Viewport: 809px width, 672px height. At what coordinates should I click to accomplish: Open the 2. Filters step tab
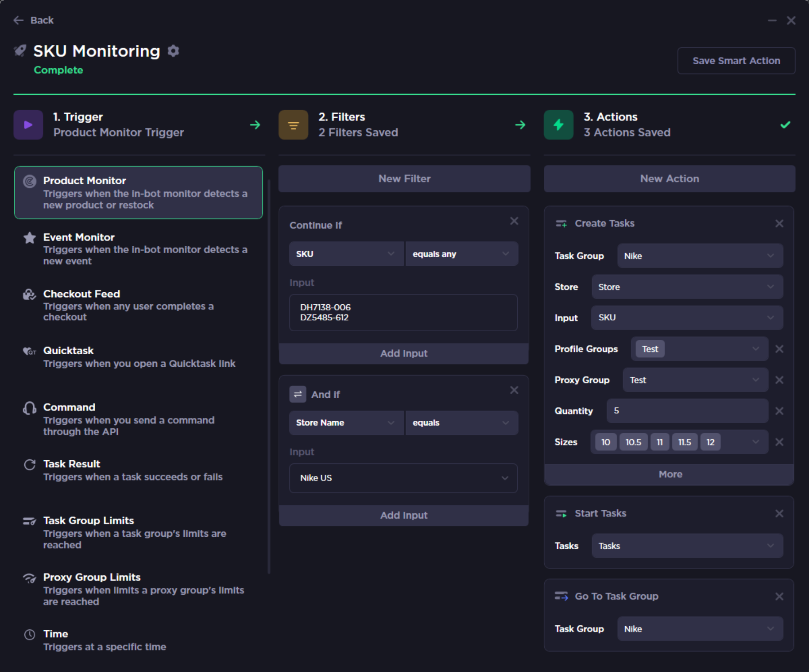(404, 125)
